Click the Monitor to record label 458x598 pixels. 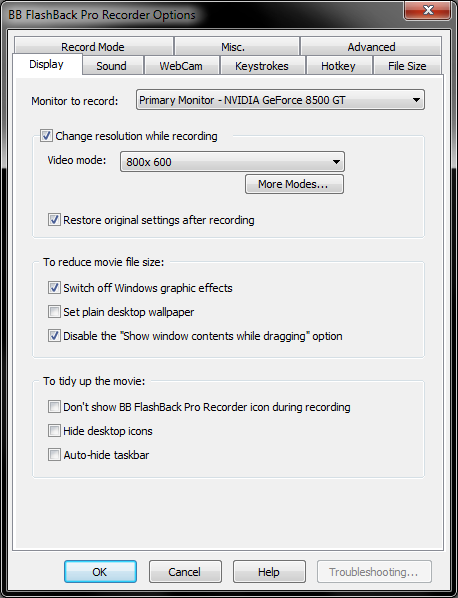tap(75, 101)
